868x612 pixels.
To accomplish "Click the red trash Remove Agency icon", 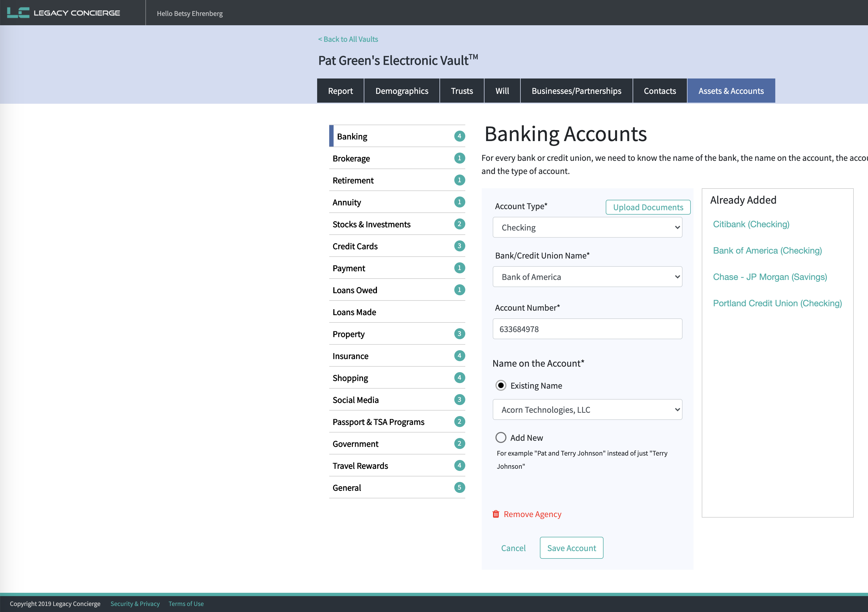I will [496, 514].
